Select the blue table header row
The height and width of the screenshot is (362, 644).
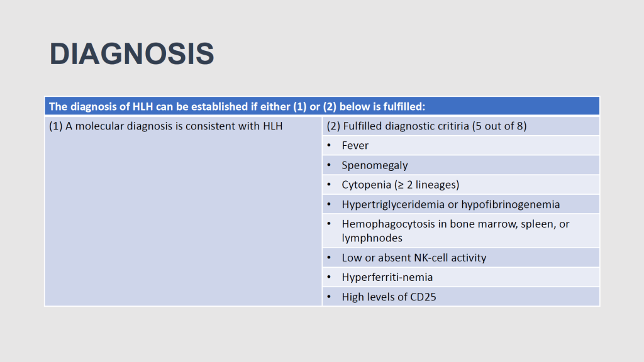(x=321, y=106)
